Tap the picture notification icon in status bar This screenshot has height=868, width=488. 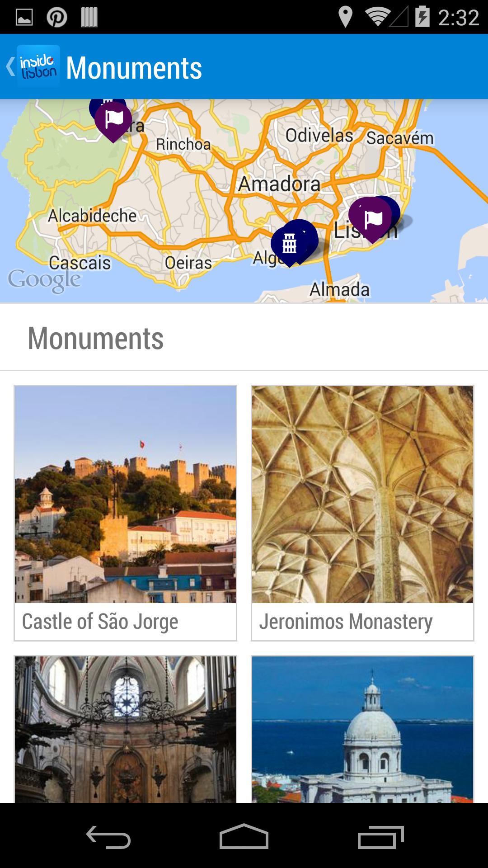pyautogui.click(x=24, y=18)
